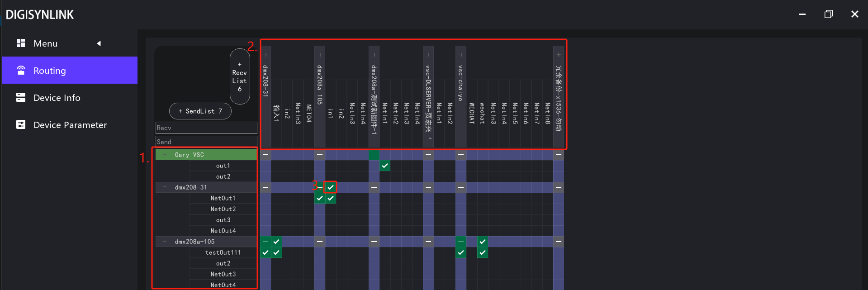Click dash cell at dmx208a-105 row and 冗余备份
868x290 pixels.
pyautogui.click(x=559, y=242)
